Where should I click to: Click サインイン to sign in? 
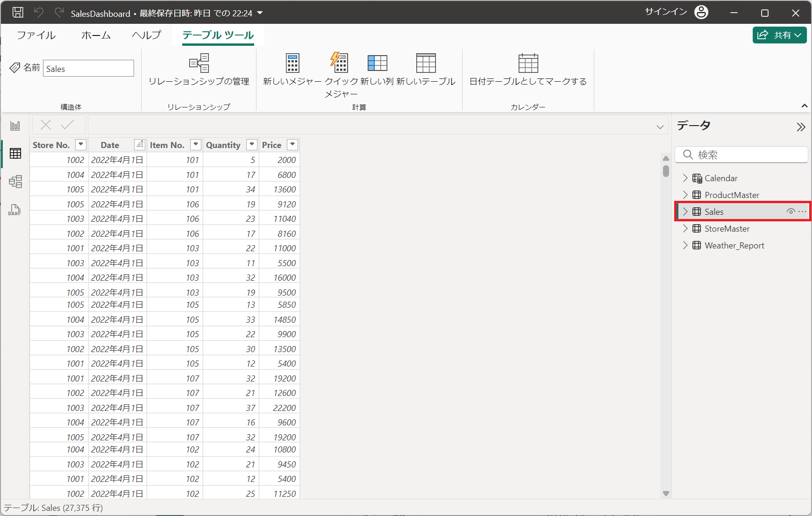[x=666, y=12]
